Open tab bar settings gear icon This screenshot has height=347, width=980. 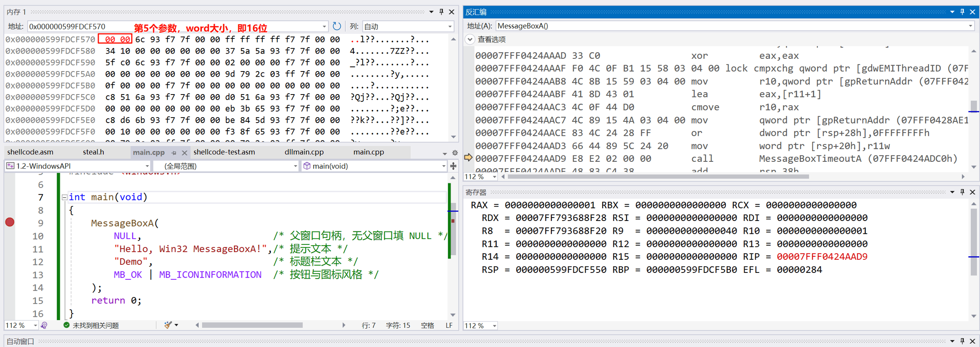(455, 152)
